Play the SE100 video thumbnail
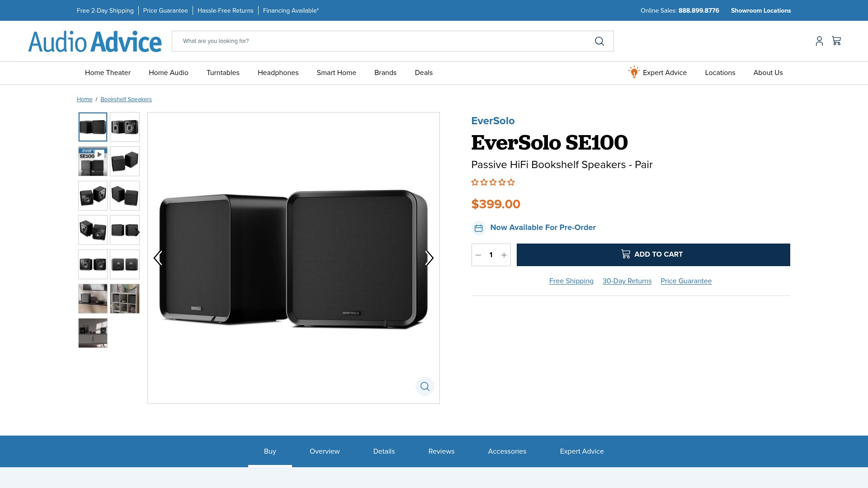Viewport: 868px width, 488px height. (93, 161)
